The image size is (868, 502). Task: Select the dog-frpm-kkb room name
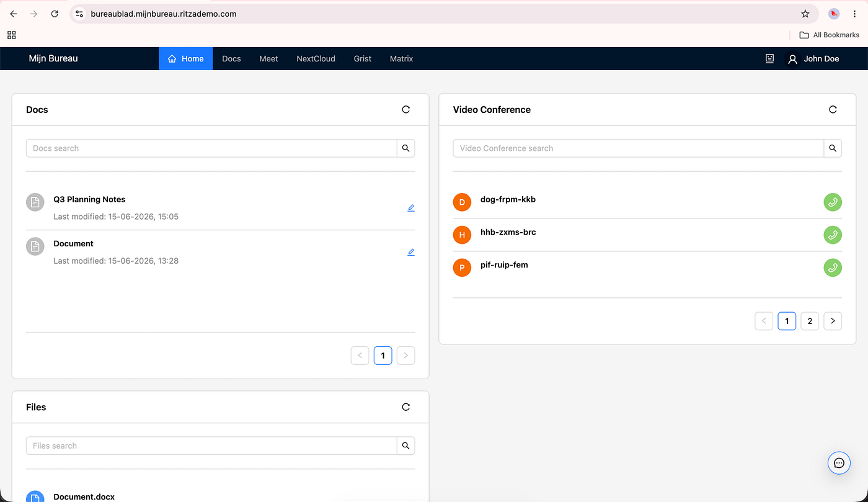click(x=508, y=199)
